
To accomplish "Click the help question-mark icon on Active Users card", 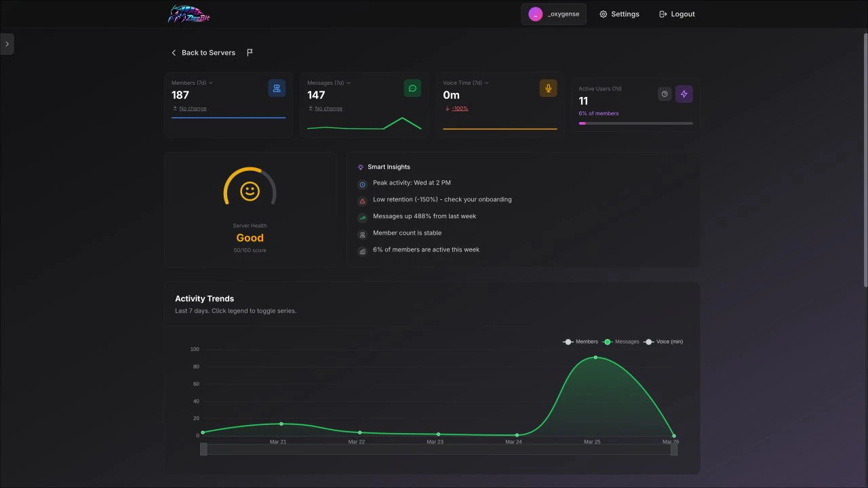I will pyautogui.click(x=665, y=94).
